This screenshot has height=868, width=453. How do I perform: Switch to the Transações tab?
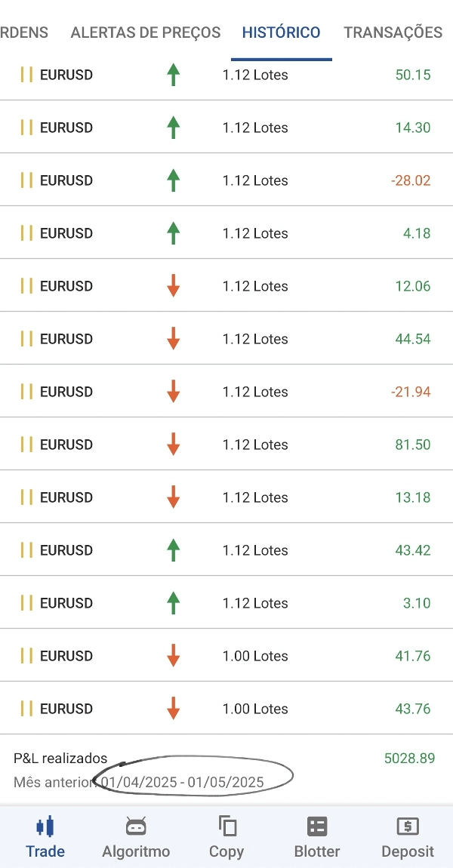393,32
